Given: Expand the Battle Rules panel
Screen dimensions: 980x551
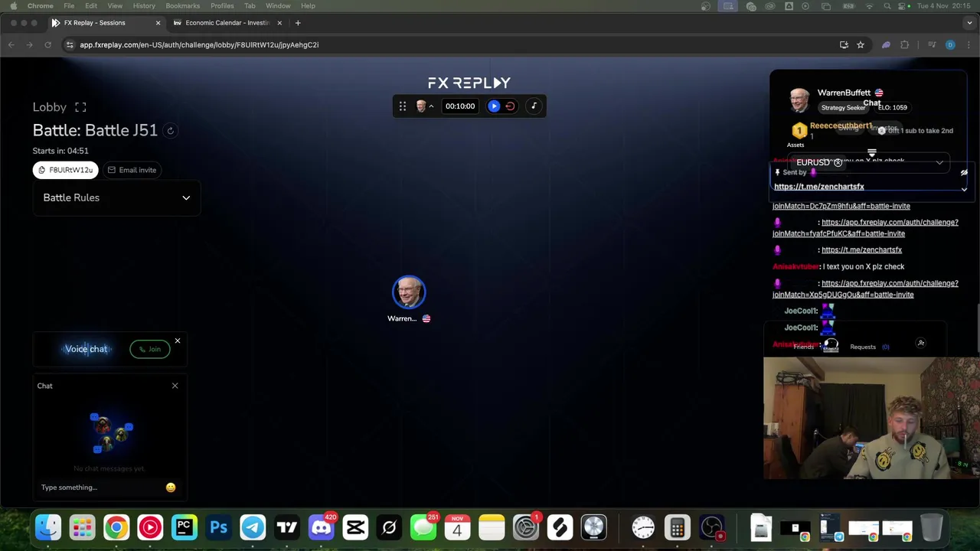Looking at the screenshot, I should pyautogui.click(x=116, y=197).
